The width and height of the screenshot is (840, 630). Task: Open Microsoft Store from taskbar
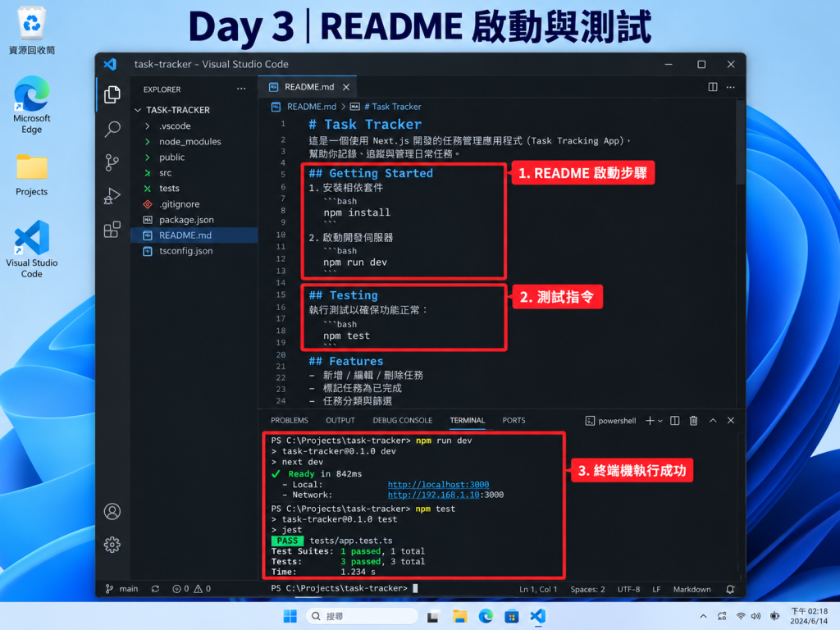pos(512,616)
